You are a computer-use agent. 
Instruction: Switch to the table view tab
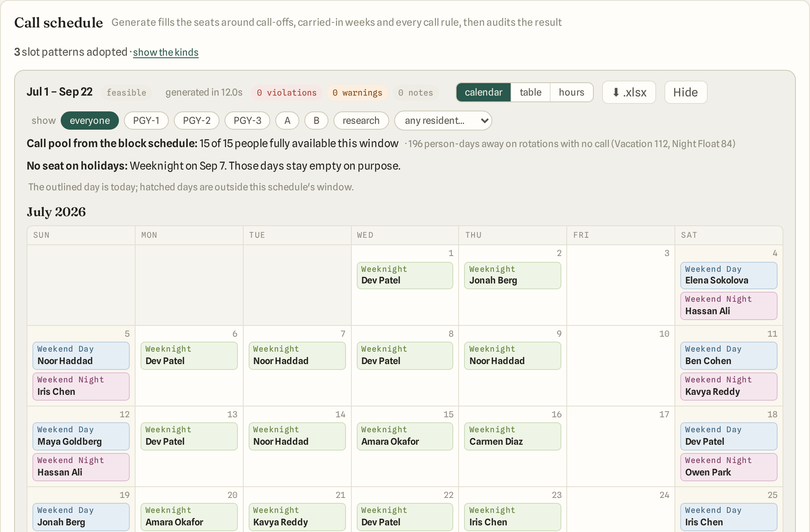[x=531, y=92]
